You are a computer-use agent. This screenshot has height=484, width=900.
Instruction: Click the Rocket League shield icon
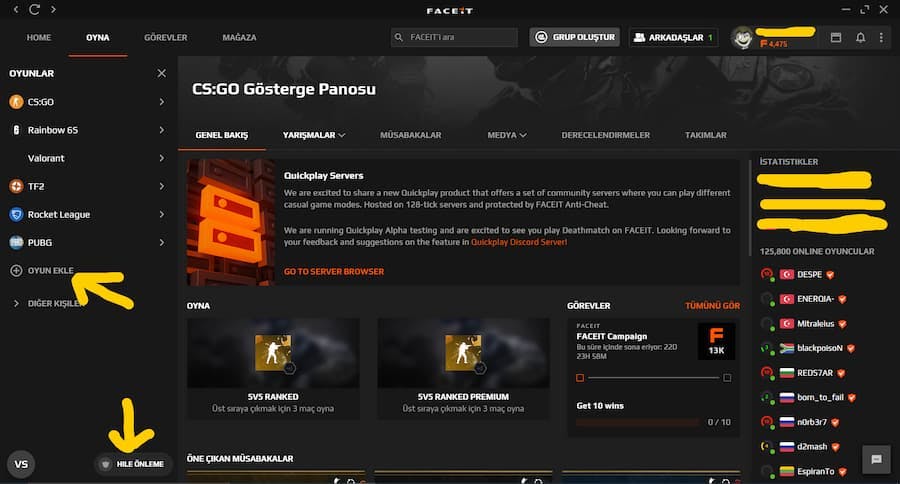point(16,214)
